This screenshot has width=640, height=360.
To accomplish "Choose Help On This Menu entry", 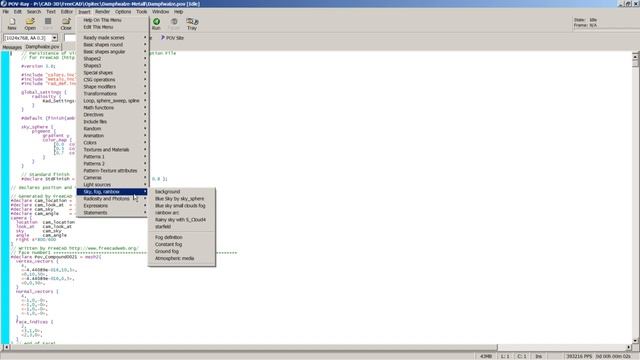I will click(113, 20).
